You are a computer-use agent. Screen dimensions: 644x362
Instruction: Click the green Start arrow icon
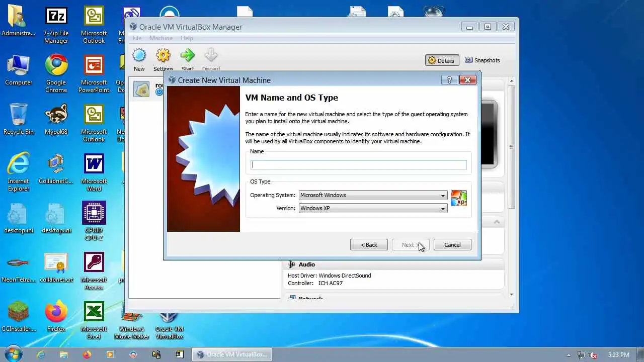coord(188,56)
